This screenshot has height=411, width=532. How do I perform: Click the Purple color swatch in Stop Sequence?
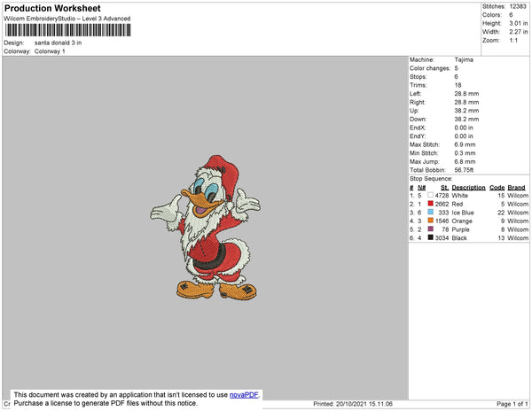tap(431, 229)
